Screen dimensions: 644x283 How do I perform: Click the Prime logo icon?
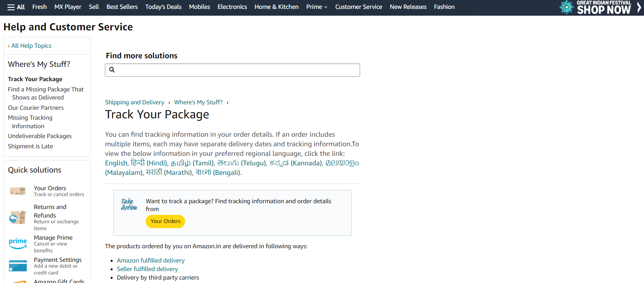click(18, 243)
